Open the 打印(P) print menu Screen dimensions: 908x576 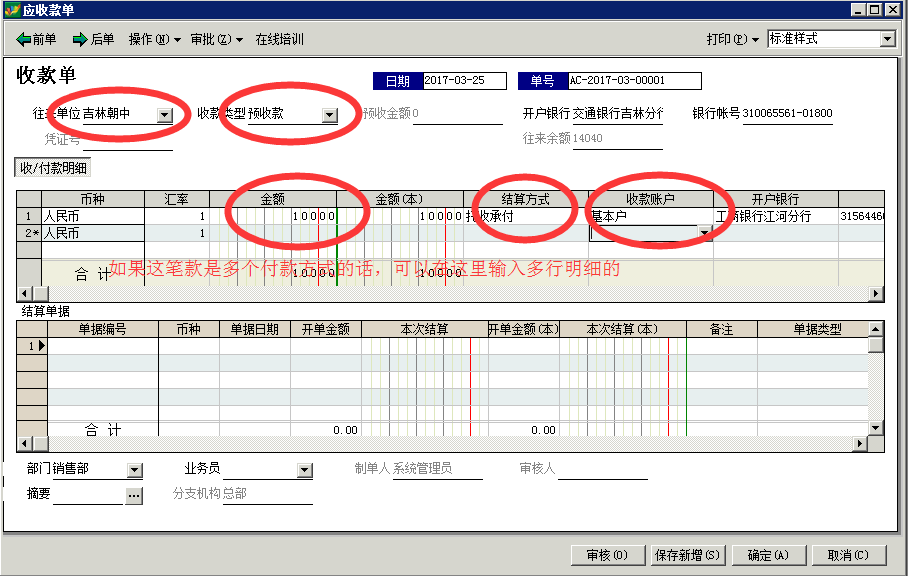click(733, 39)
